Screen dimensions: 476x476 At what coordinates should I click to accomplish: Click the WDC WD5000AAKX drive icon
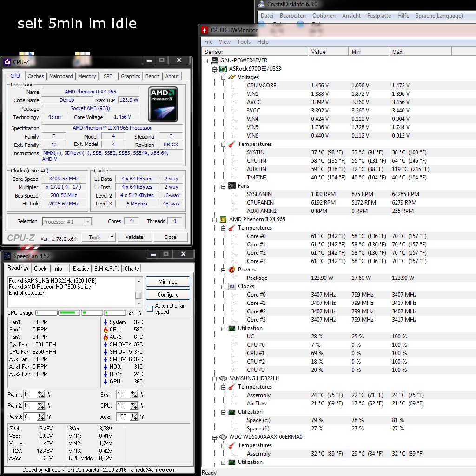(x=223, y=437)
